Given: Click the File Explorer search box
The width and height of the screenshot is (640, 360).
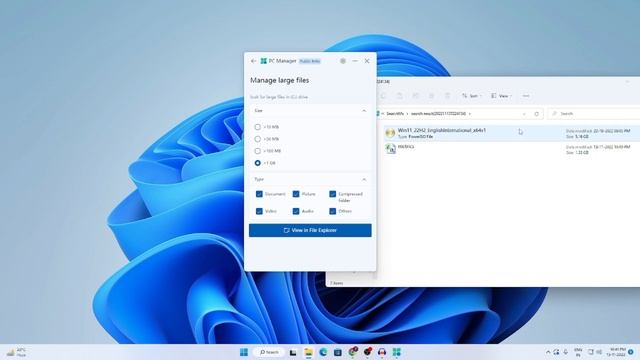Looking at the screenshot, I should tap(593, 113).
